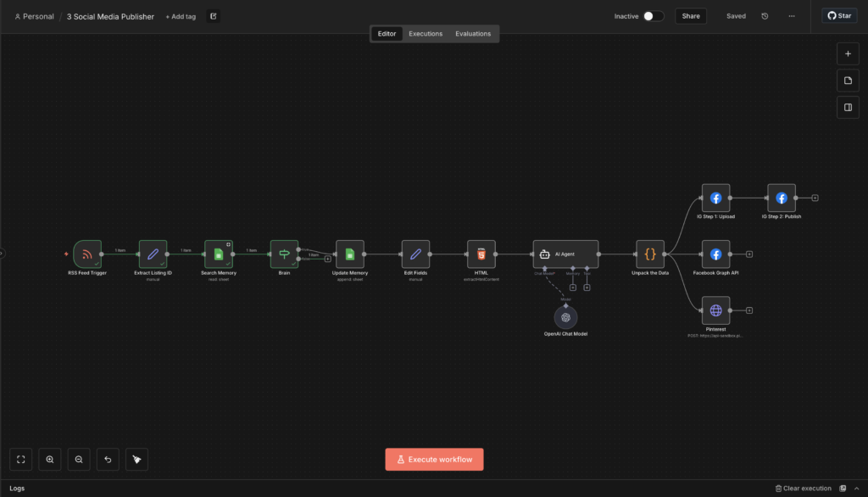This screenshot has height=497, width=868.
Task: Open workflow history icon
Action: tap(765, 16)
